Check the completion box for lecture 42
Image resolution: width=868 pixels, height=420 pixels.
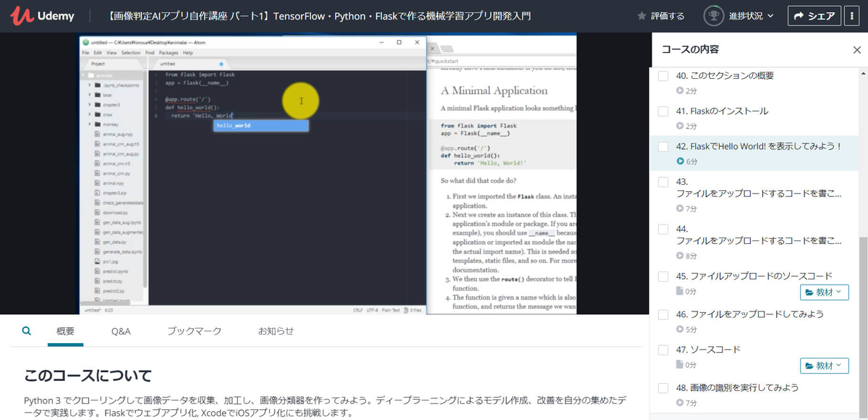click(x=663, y=146)
